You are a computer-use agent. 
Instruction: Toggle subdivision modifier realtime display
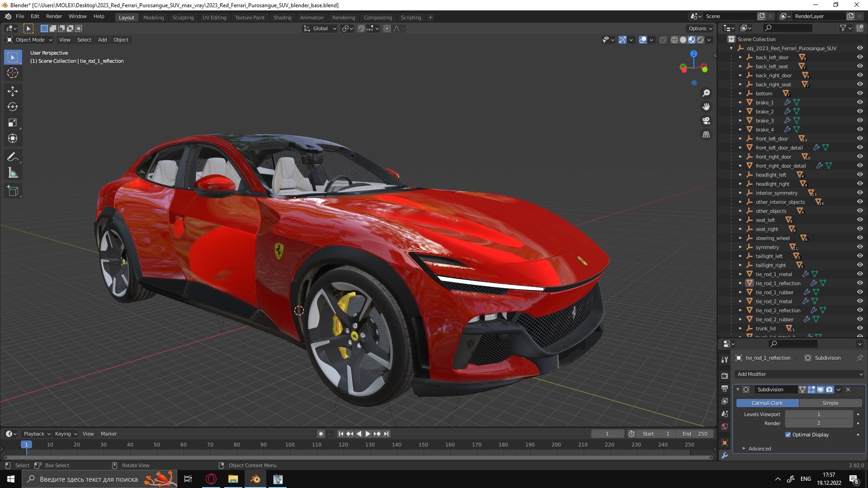pyautogui.click(x=821, y=389)
